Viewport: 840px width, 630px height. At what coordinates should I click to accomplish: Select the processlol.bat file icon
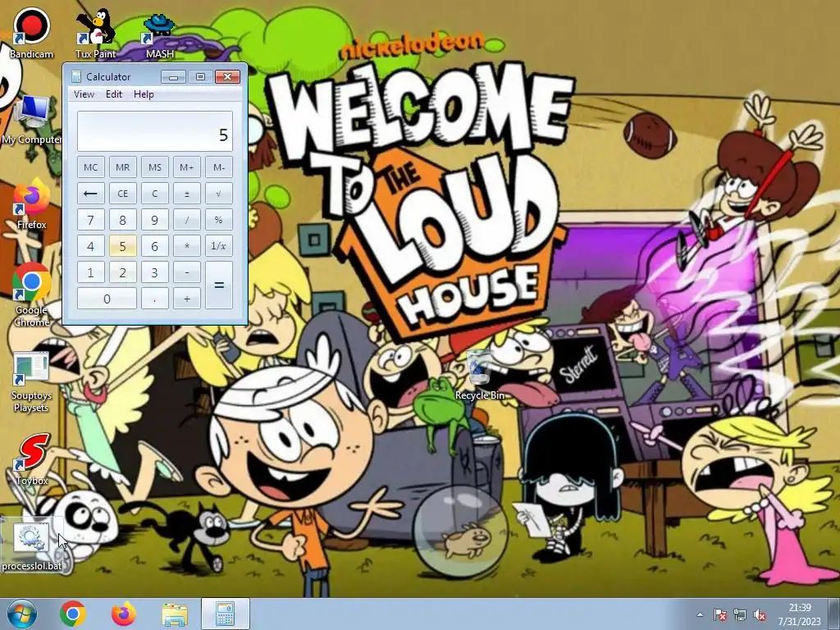[x=32, y=546]
